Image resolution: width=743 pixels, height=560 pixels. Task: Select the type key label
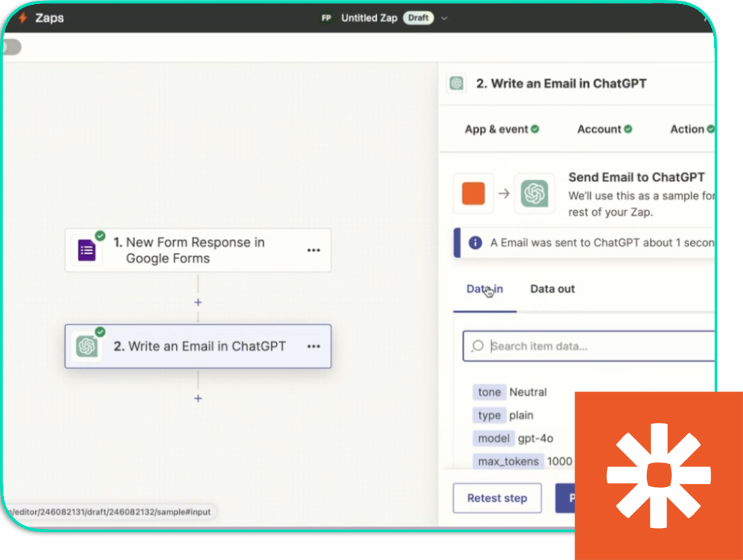coord(489,415)
